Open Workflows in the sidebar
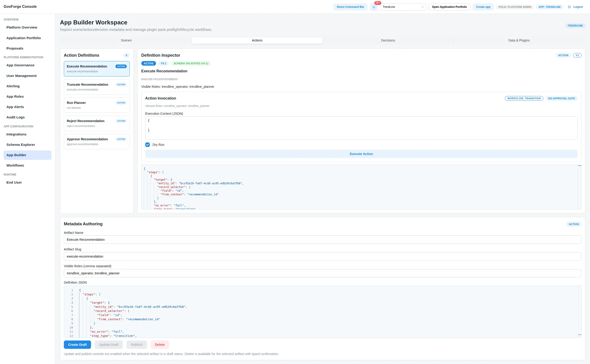The height and width of the screenshot is (364, 590). (27, 165)
